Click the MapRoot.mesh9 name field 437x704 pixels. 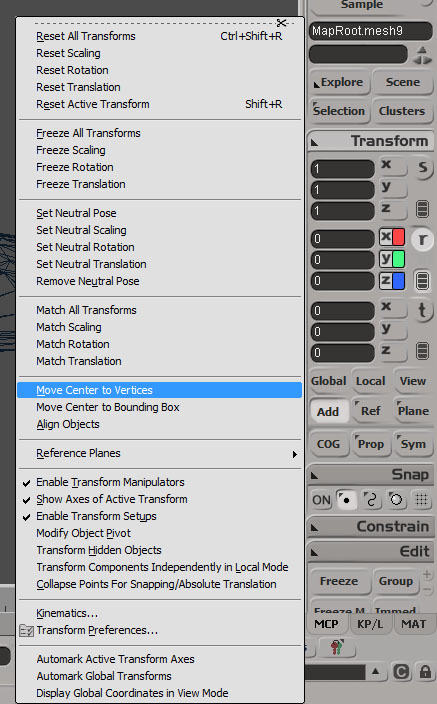pyautogui.click(x=371, y=31)
